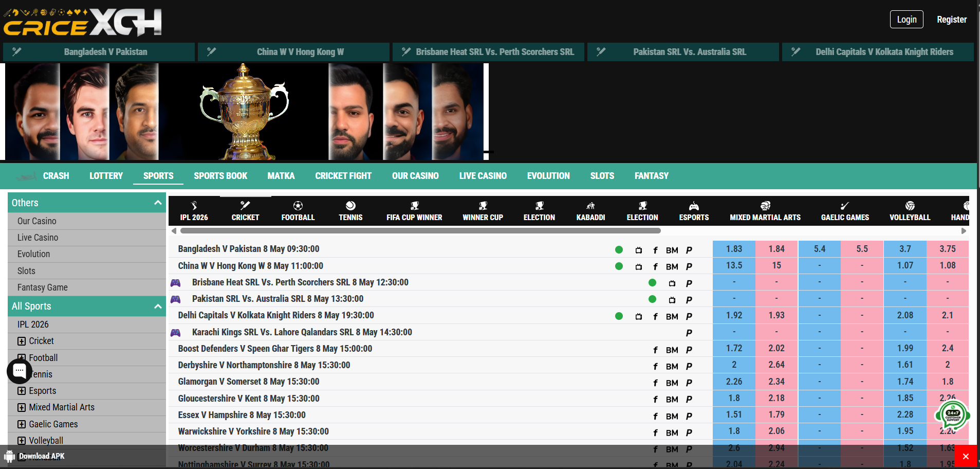Click the BM icon for Delhi Capitals V Kolkata Knight Riders
The image size is (980, 469).
tap(672, 316)
